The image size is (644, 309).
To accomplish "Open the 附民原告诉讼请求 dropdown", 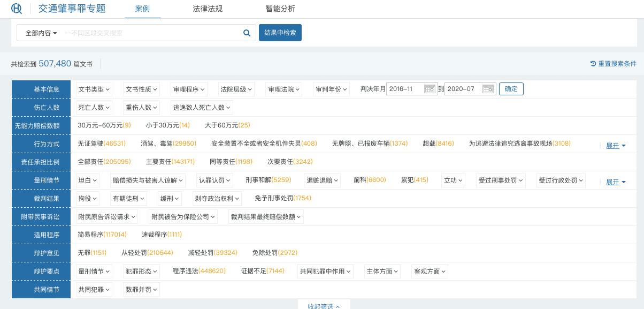I will click(107, 217).
